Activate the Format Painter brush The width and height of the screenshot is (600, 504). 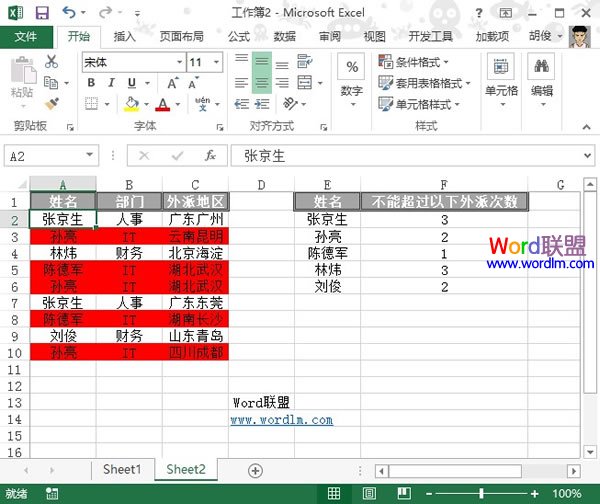pyautogui.click(x=52, y=104)
